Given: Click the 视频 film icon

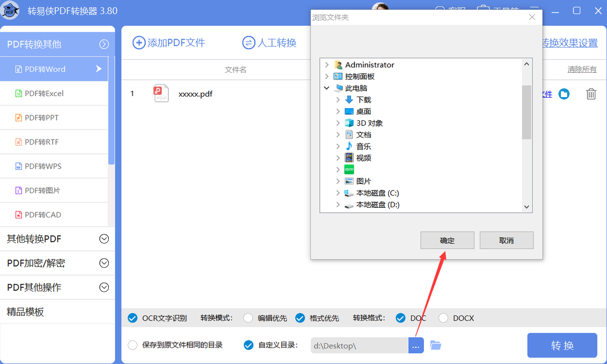Looking at the screenshot, I should point(349,158).
